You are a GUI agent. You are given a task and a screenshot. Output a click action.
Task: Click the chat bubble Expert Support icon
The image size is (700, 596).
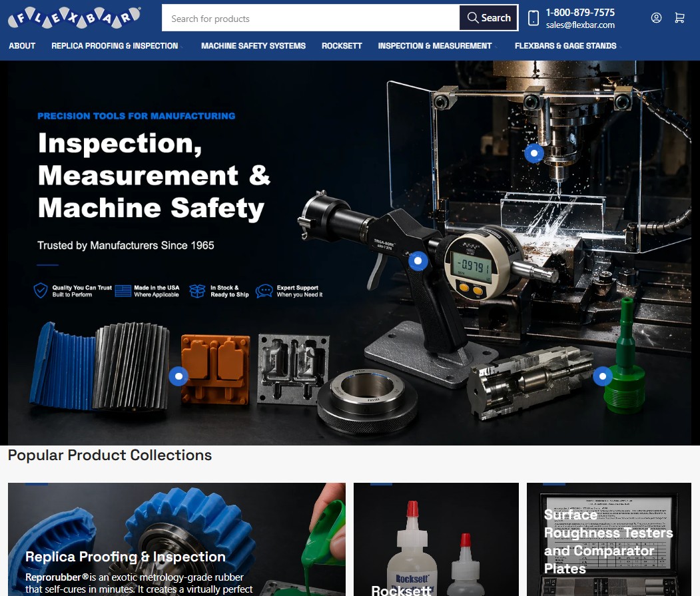click(264, 291)
